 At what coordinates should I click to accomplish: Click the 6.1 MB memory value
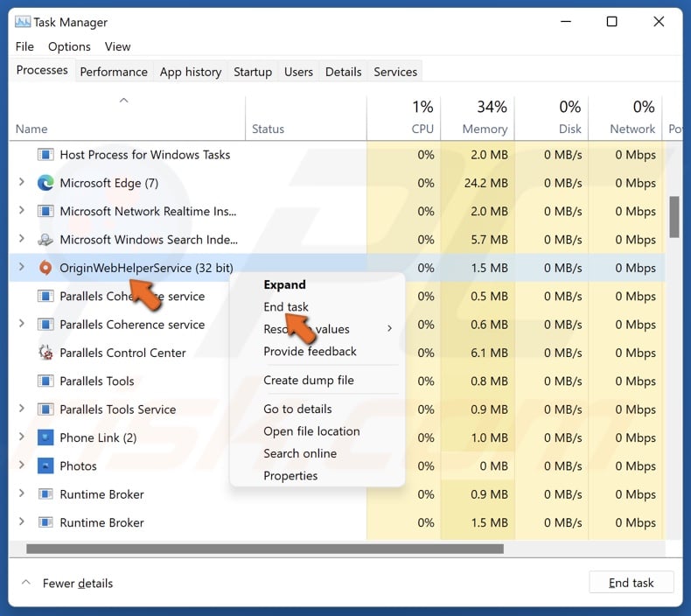tap(489, 353)
